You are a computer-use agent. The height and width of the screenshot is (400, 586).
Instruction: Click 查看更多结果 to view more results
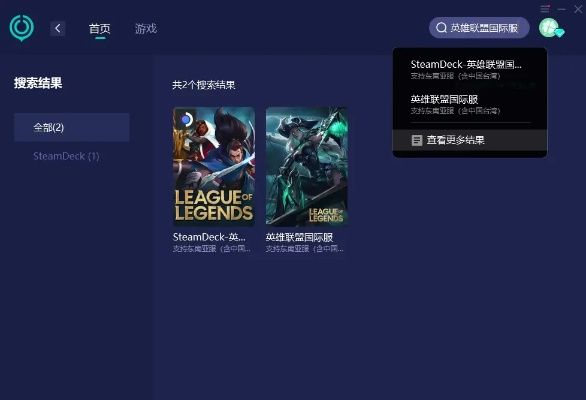[x=470, y=140]
